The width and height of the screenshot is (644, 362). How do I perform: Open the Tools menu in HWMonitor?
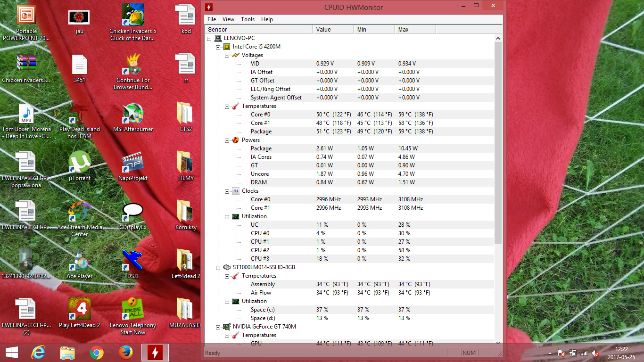(248, 19)
